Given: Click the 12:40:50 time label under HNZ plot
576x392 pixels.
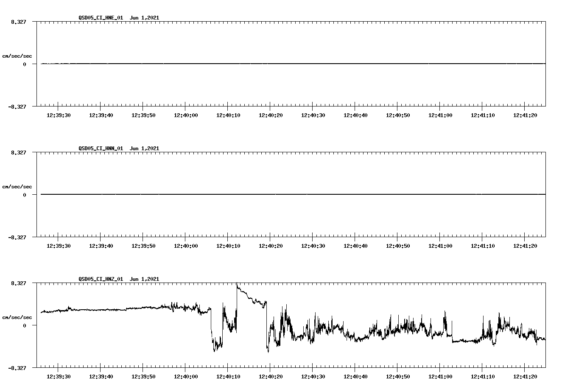Looking at the screenshot, I should point(398,377).
